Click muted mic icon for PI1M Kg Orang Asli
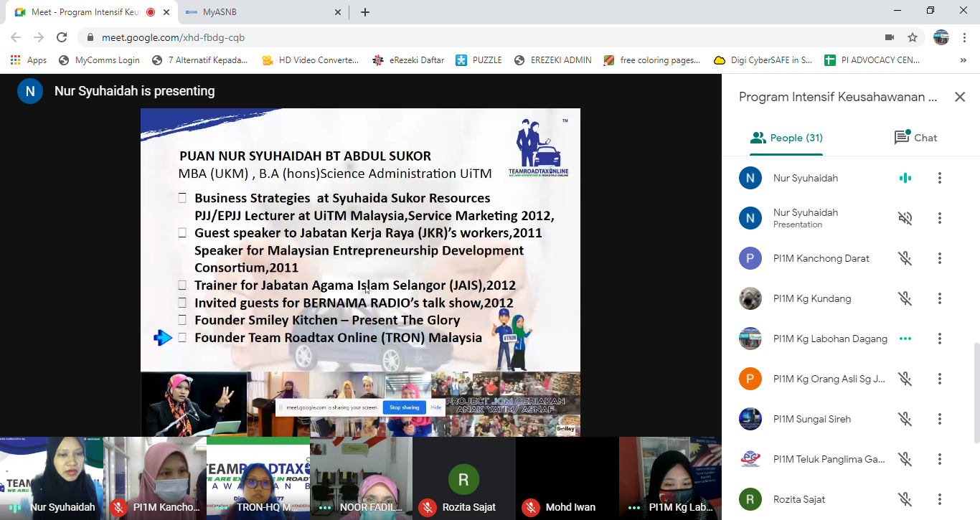 point(905,379)
